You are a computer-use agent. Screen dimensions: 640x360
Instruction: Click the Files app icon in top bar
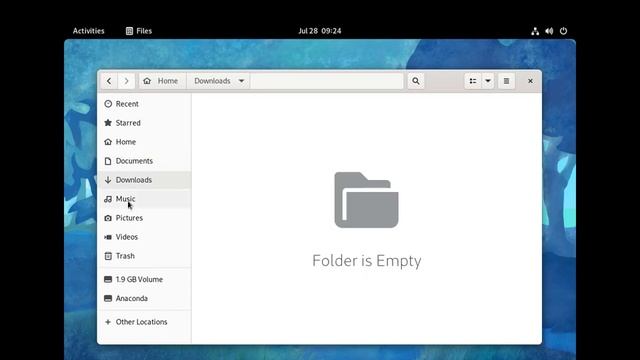pos(129,31)
